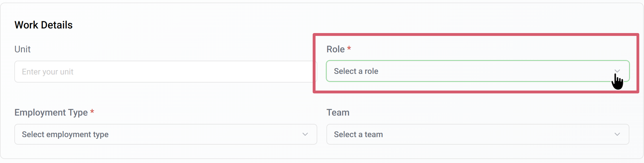Click the Team dropdown chevron arrow

[x=617, y=134]
